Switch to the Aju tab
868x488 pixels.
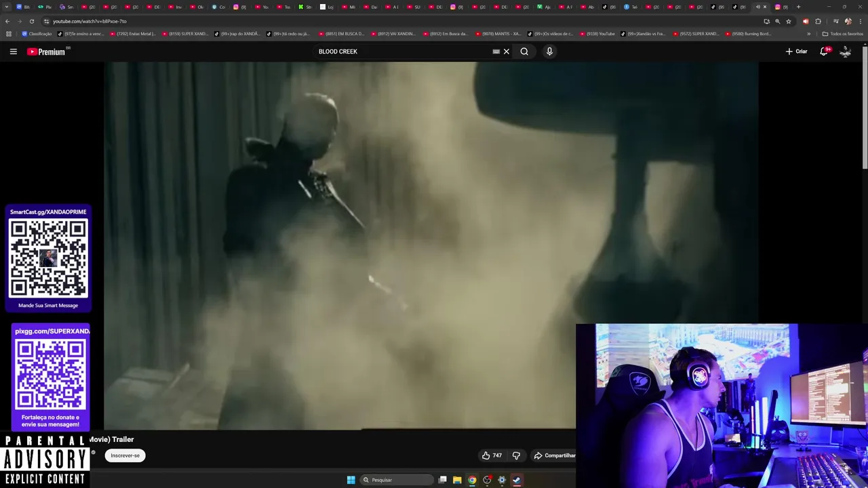point(544,7)
